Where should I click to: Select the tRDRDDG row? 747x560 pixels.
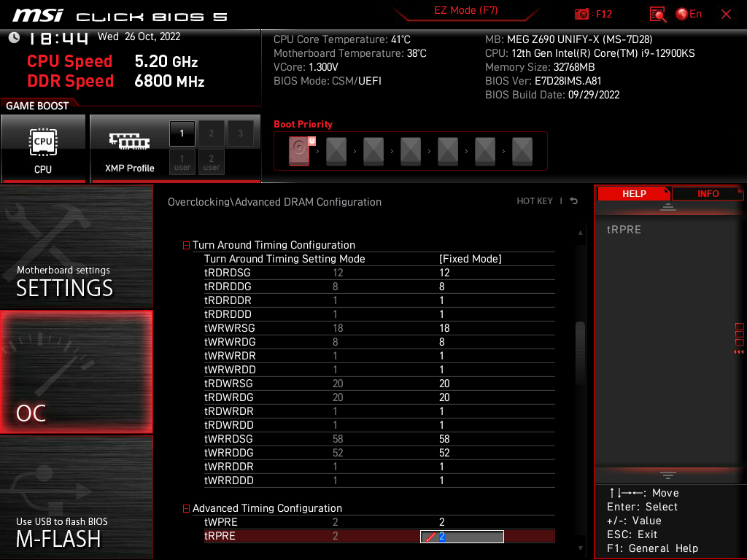[379, 287]
